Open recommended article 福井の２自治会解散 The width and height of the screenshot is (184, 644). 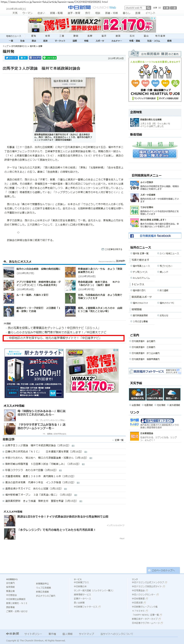(x=39, y=269)
